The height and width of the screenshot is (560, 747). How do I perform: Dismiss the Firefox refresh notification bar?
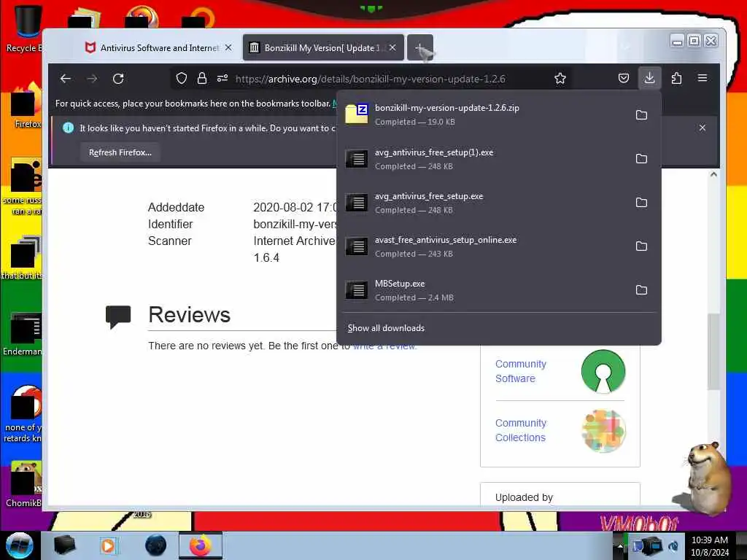pos(703,128)
